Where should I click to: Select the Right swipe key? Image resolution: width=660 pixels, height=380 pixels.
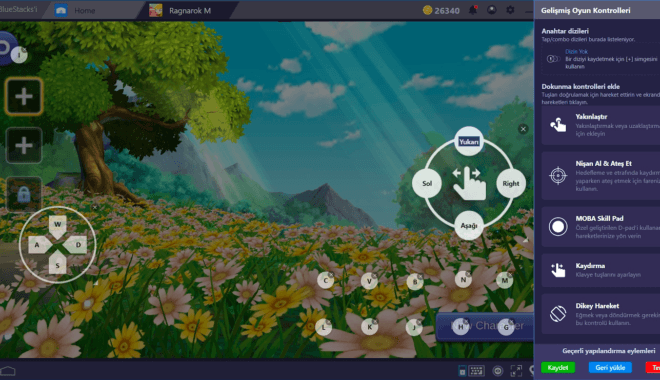click(x=511, y=183)
